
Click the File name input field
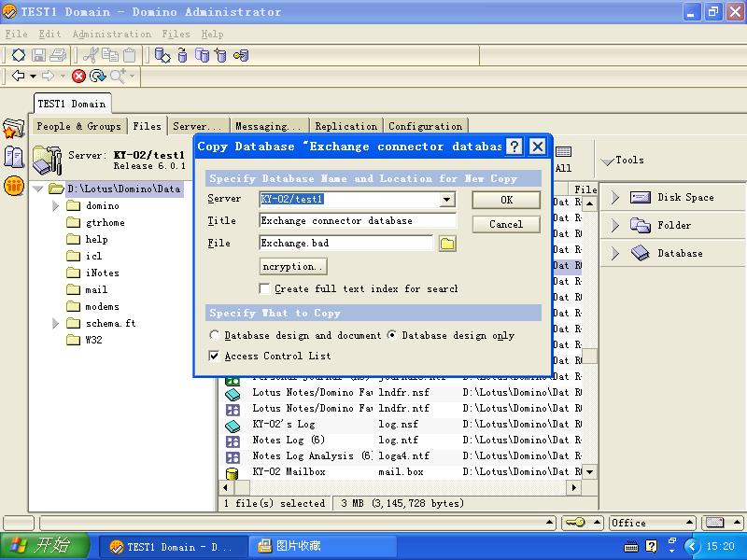(x=346, y=243)
